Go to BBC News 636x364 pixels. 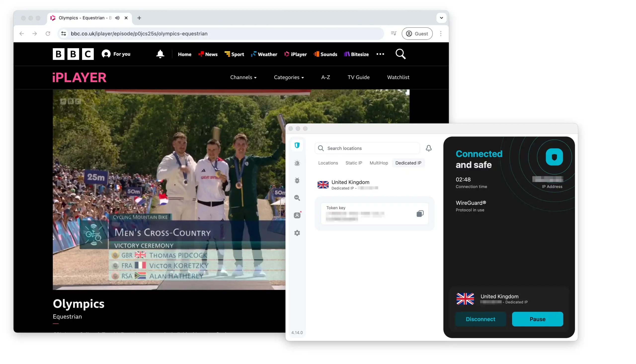208,54
